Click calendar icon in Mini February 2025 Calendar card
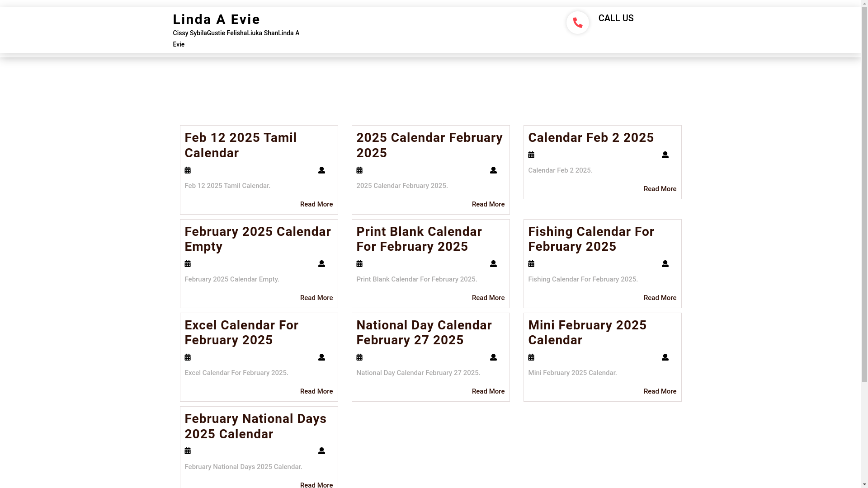868x488 pixels. [x=531, y=357]
